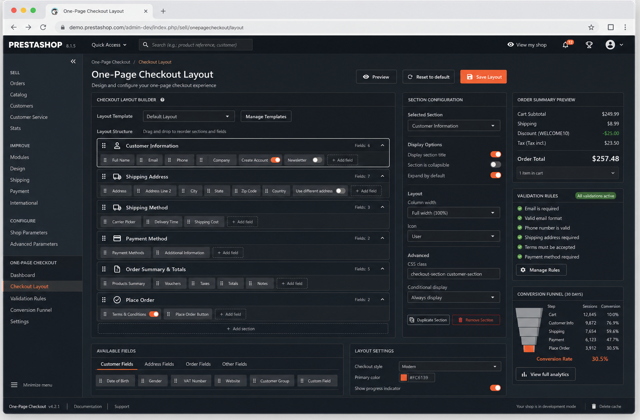Click View full analytics button
640x420 pixels.
pyautogui.click(x=546, y=374)
